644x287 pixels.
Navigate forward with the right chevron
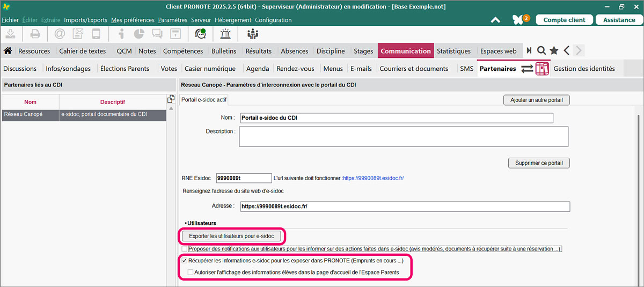[578, 51]
